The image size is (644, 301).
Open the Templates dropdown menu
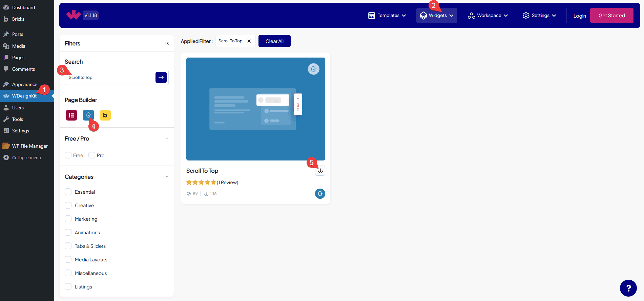pyautogui.click(x=387, y=16)
